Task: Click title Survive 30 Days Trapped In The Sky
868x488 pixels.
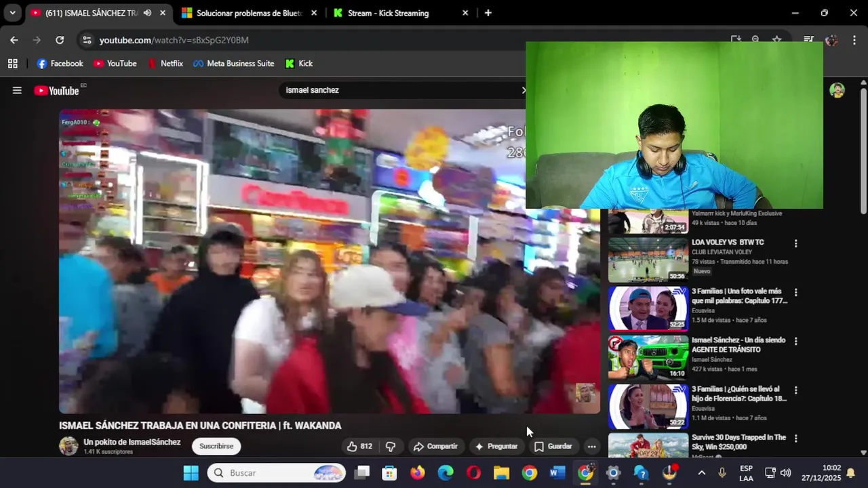Action: (739, 442)
